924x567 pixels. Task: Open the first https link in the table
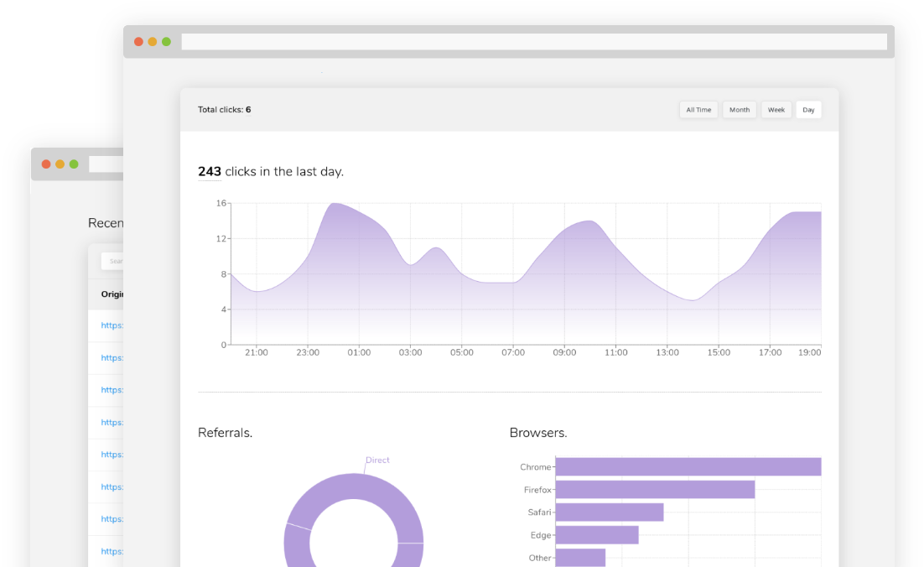pos(112,325)
